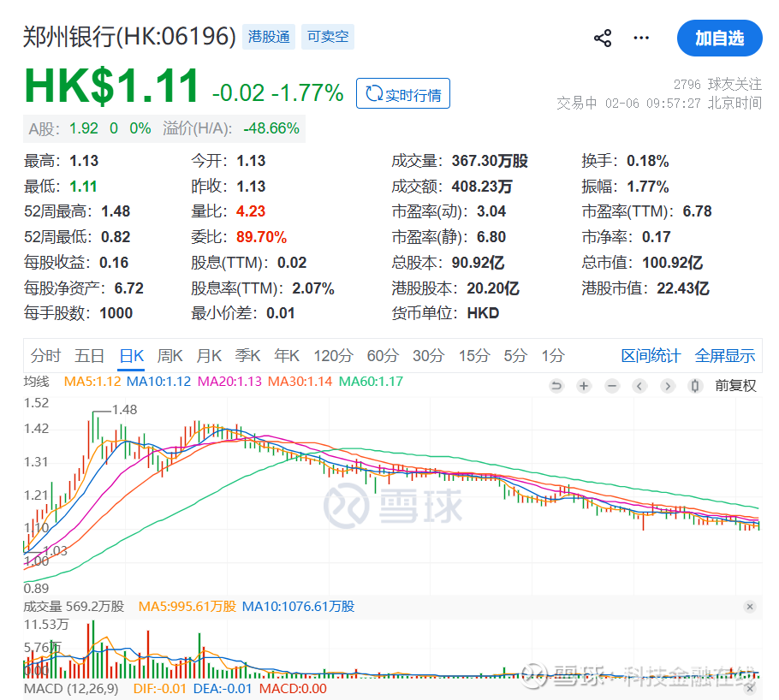This screenshot has width=779, height=700.
Task: Toggle the candlestick style icon
Action: (695, 386)
